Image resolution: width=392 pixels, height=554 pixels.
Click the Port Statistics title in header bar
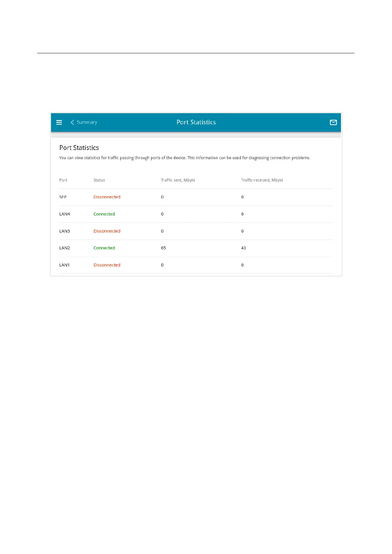tap(196, 122)
